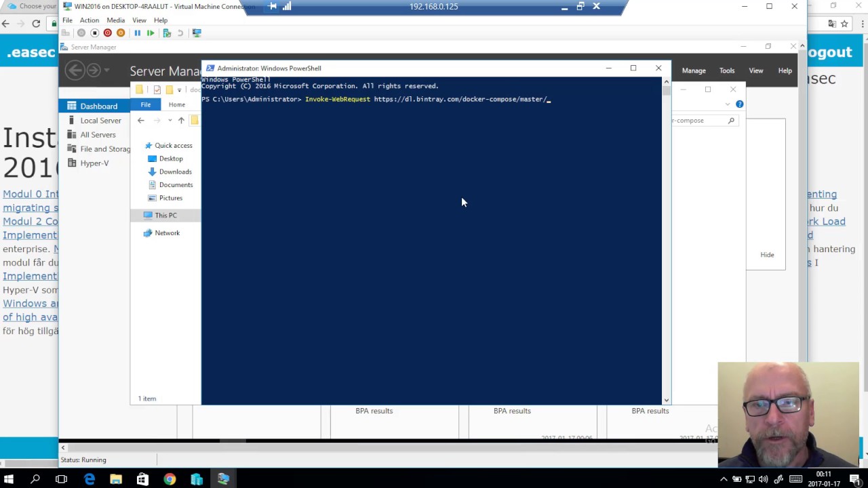Screen dimensions: 868x488
Task: Open recent locations dropdown next to navigation arrows
Action: tap(169, 120)
